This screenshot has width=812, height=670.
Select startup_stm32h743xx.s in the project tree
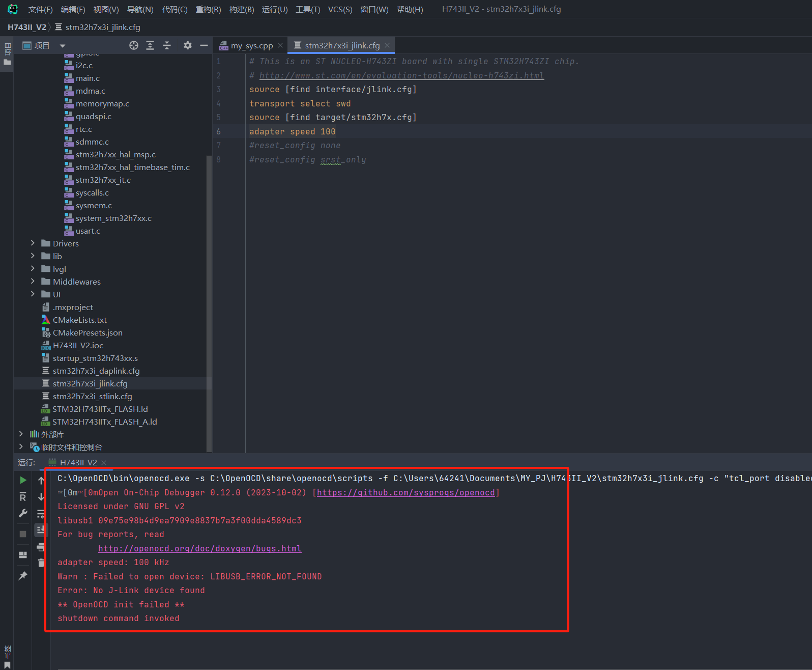pyautogui.click(x=95, y=358)
